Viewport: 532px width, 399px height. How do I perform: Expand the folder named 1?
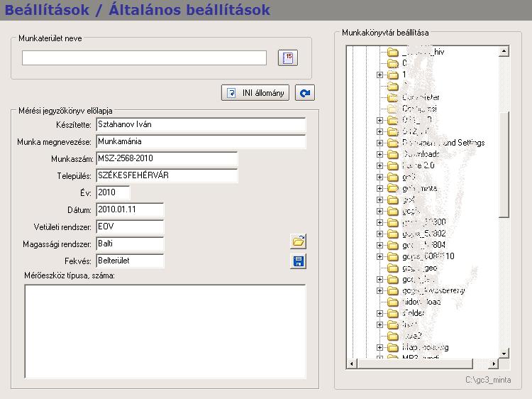[379, 75]
